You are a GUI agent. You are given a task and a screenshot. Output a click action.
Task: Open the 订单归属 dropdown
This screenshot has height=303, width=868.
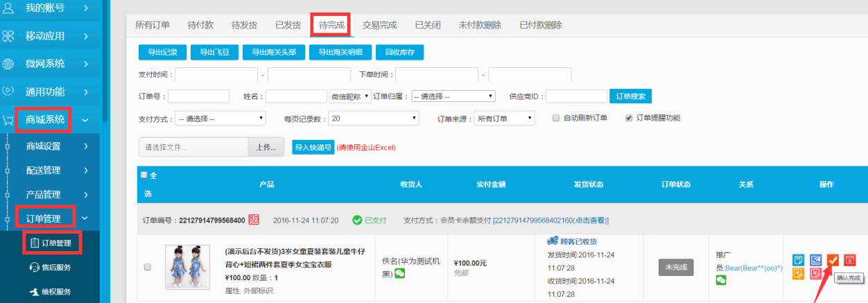pos(453,96)
